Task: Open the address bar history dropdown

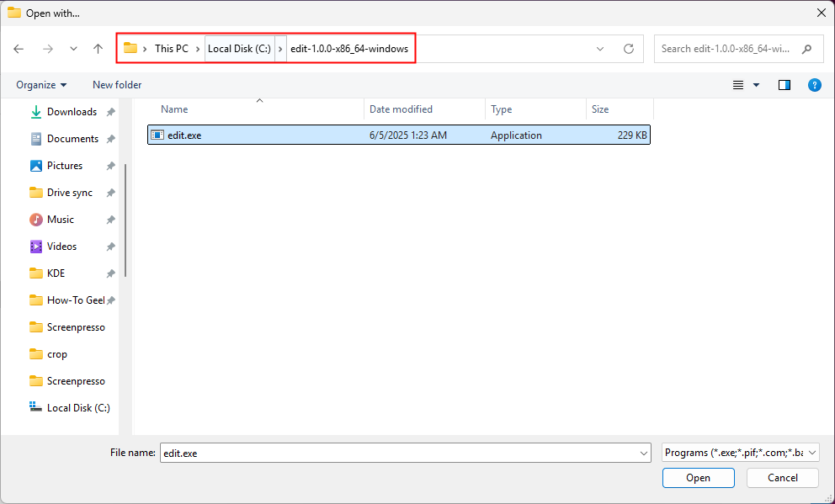Action: (x=600, y=49)
